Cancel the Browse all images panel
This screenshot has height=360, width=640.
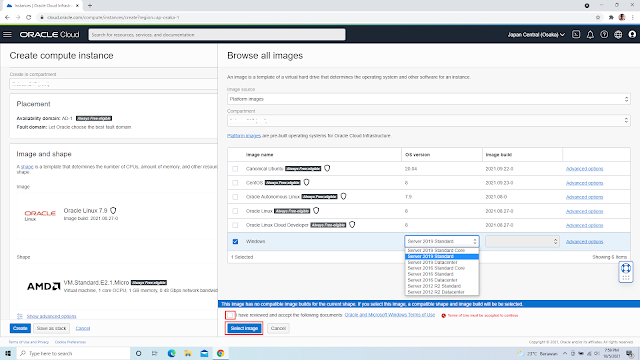click(278, 328)
